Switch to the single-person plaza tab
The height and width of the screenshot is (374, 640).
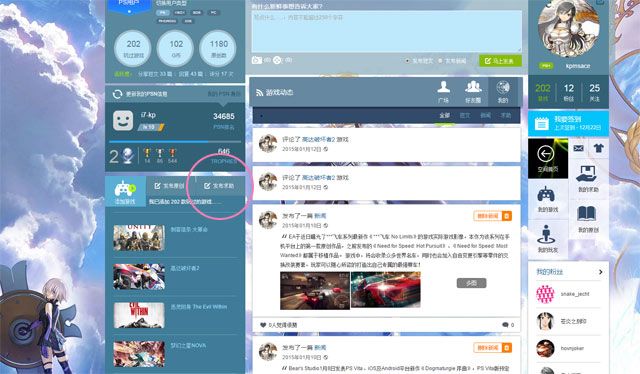click(444, 91)
